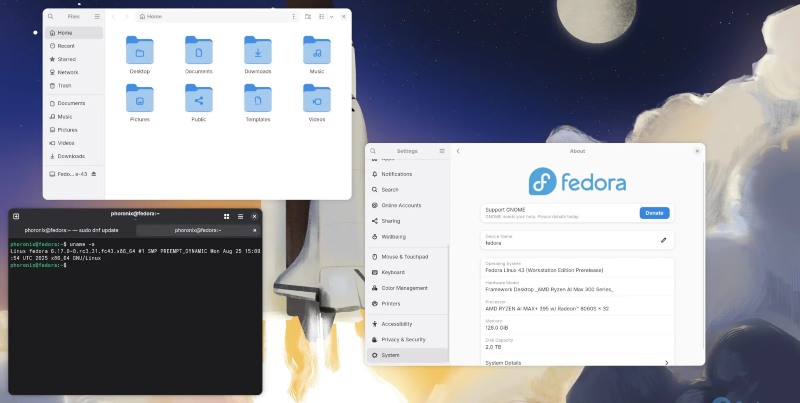Click the Disk Capacity value 2.0 TB
This screenshot has width=800, height=403.
493,347
